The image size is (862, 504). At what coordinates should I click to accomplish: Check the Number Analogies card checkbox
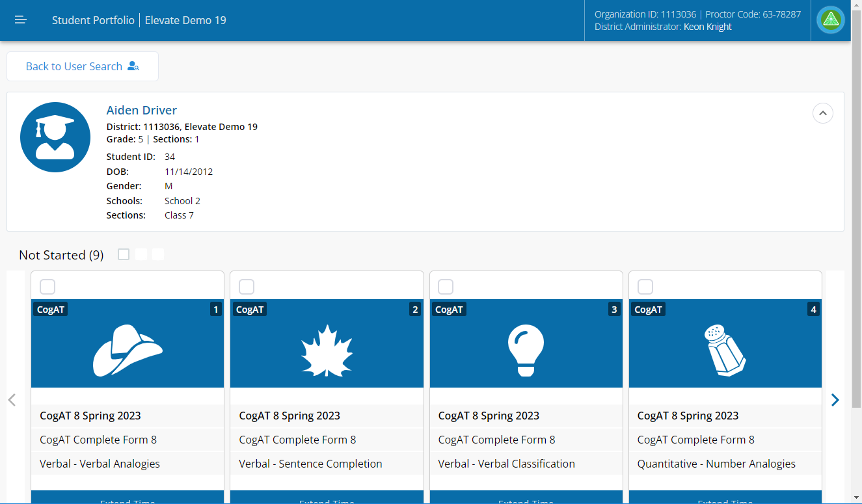[x=645, y=287]
